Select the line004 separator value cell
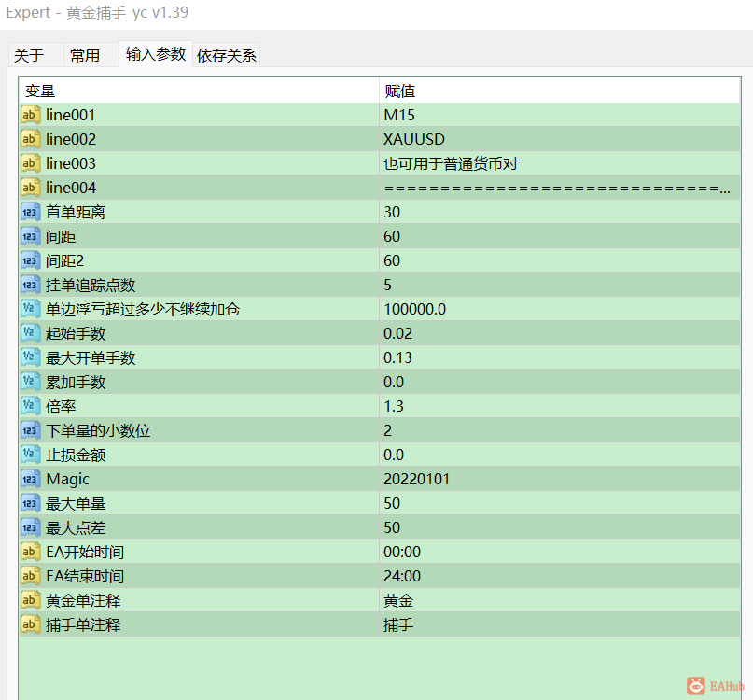The height and width of the screenshot is (700, 753). coord(560,188)
